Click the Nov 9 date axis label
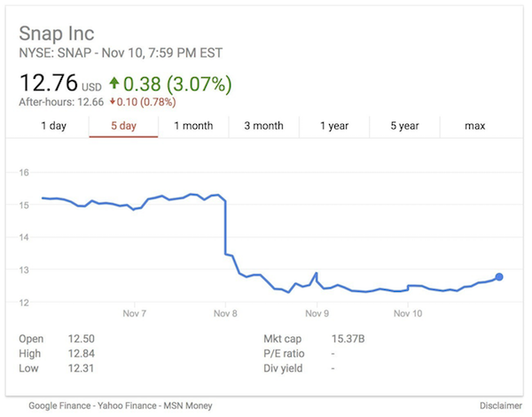This screenshot has height=417, width=532. [x=317, y=313]
